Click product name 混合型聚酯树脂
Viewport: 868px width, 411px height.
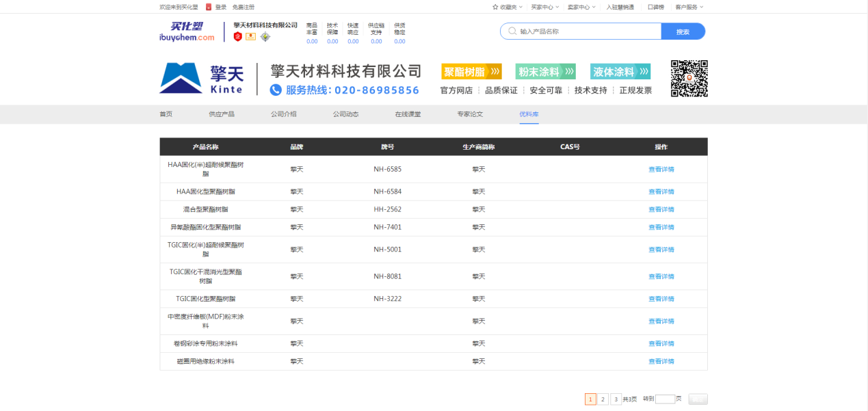coord(206,209)
